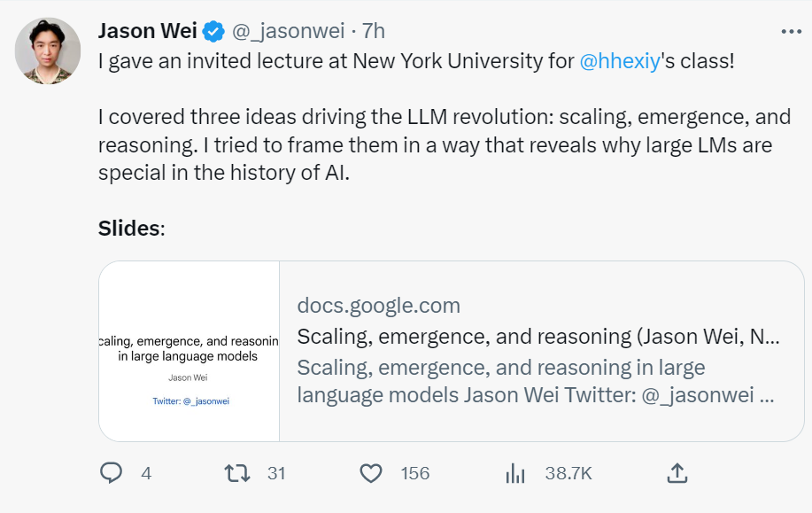Click the 7h timestamp
This screenshot has height=513, width=812.
374,31
